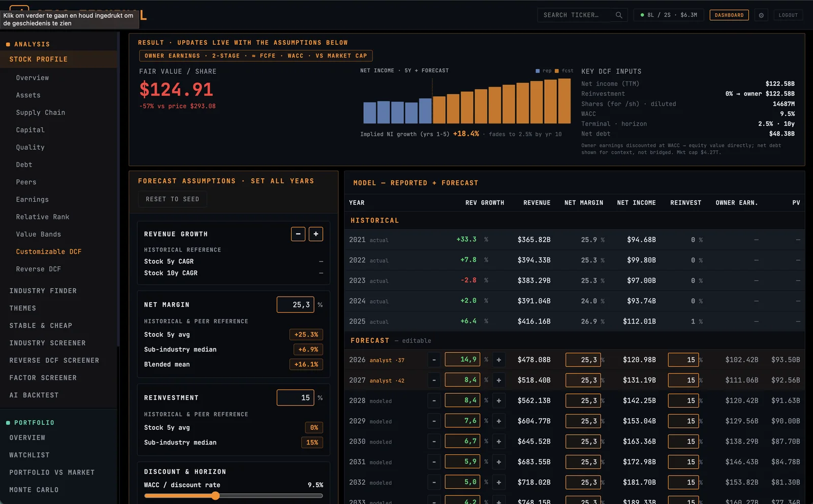Click the Search Ticker input field
The height and width of the screenshot is (504, 813).
(x=582, y=15)
